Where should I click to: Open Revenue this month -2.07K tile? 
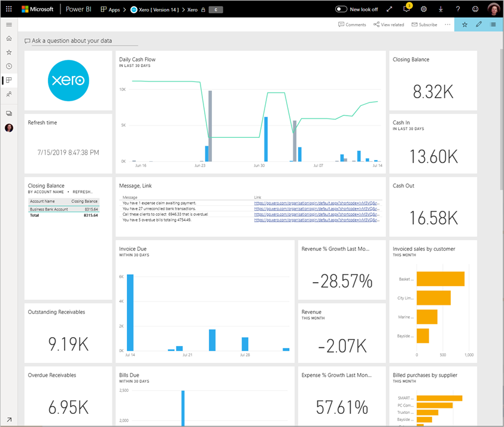[x=342, y=333]
